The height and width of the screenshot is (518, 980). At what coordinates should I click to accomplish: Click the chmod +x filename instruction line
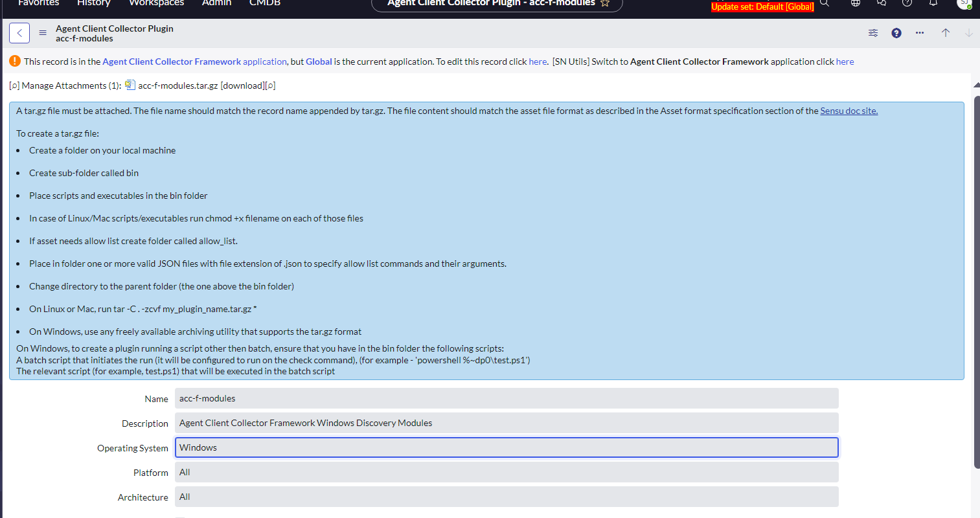(x=196, y=218)
